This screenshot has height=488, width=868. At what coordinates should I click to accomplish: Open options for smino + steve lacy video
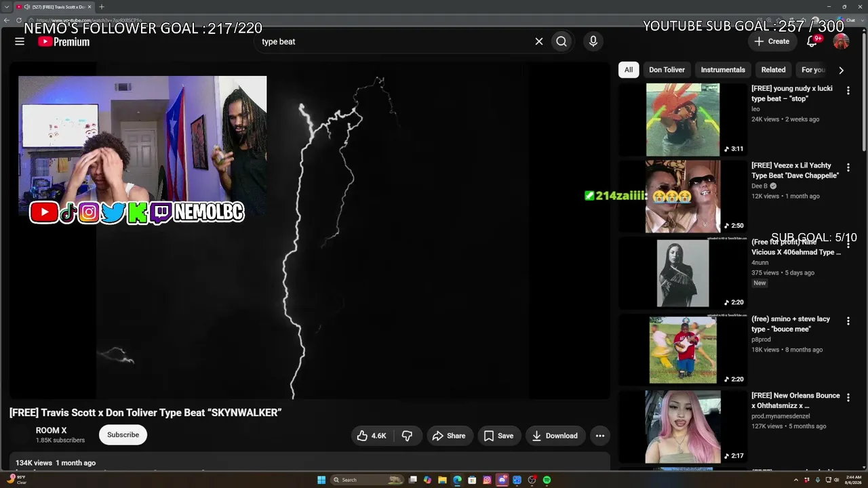point(848,321)
